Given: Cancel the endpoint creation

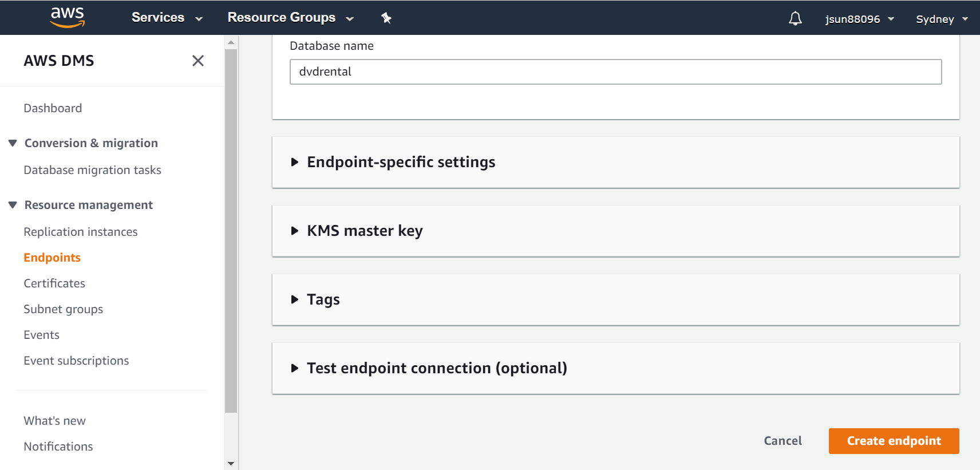Looking at the screenshot, I should pos(783,441).
